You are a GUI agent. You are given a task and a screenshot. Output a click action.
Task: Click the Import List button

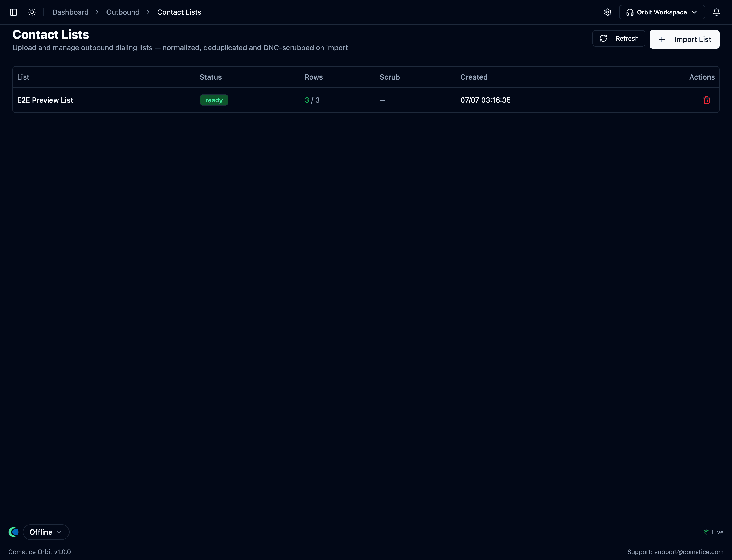coord(684,39)
